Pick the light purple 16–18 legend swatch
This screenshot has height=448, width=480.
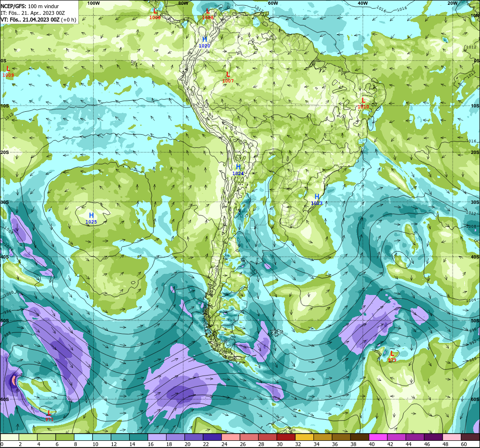[157, 437]
